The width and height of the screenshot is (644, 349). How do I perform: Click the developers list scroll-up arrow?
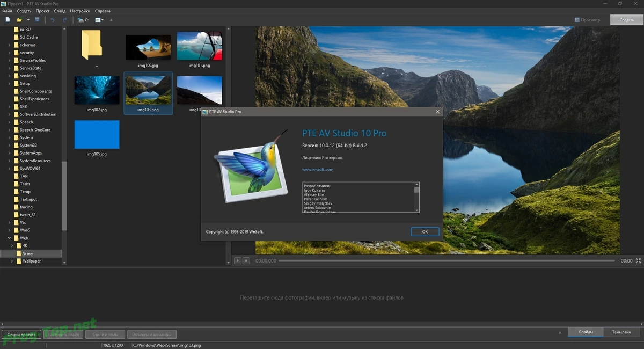point(417,185)
